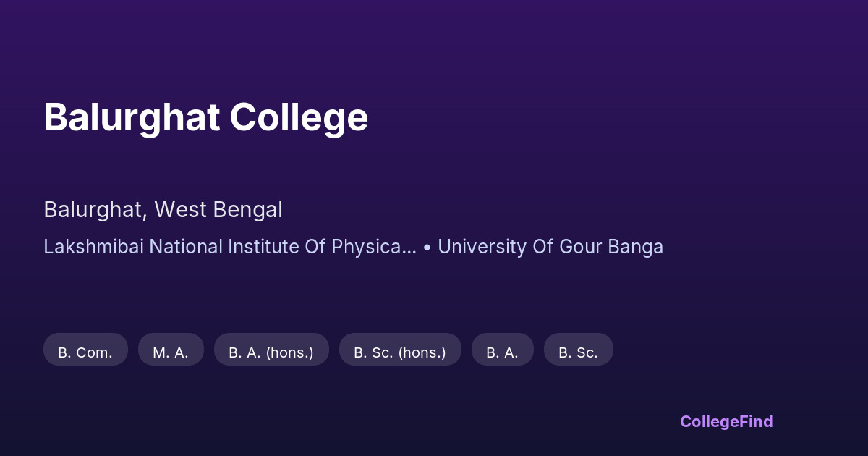Click the B. A. (hons.) tag
868x456 pixels.
[271, 352]
